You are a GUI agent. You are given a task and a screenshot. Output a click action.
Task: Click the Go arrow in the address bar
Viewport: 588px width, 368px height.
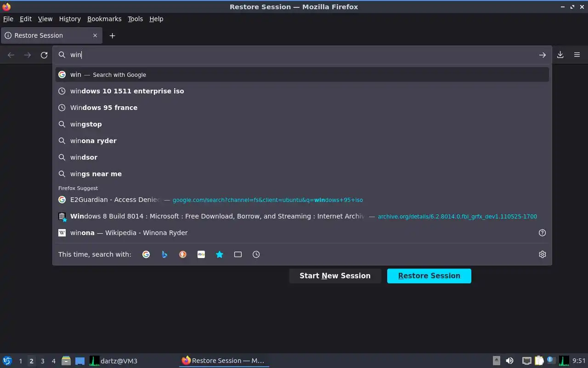tap(543, 55)
